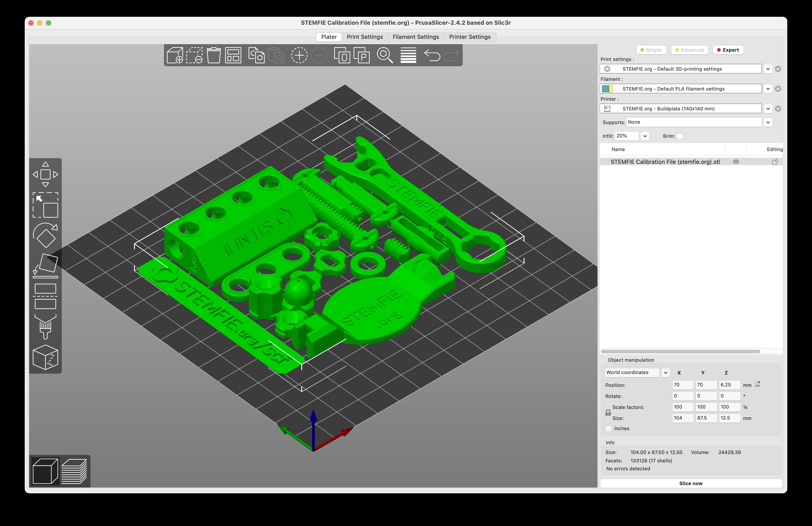Open the Filament settings gear icon
The image size is (812, 526).
tap(778, 89)
